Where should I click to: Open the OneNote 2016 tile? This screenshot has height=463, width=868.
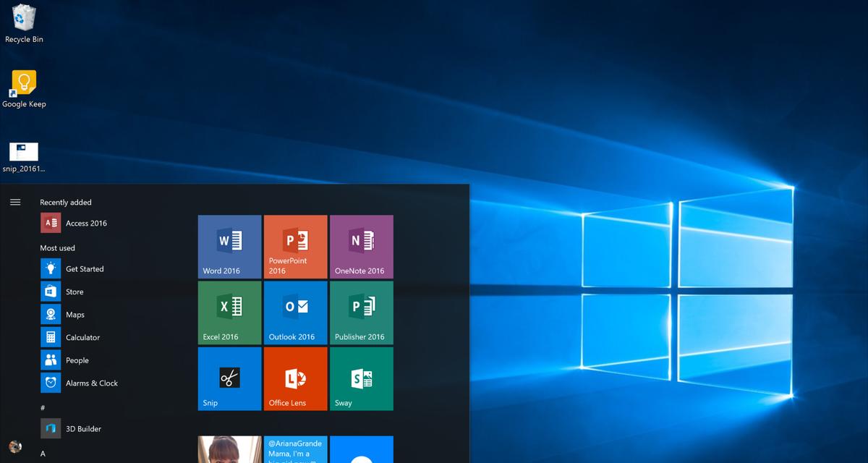(x=362, y=247)
